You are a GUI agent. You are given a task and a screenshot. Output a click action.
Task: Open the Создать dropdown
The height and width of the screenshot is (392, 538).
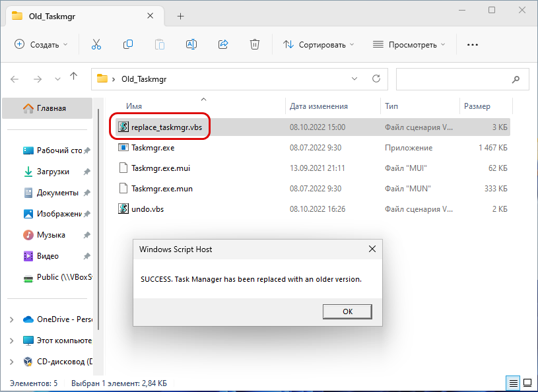coord(41,45)
